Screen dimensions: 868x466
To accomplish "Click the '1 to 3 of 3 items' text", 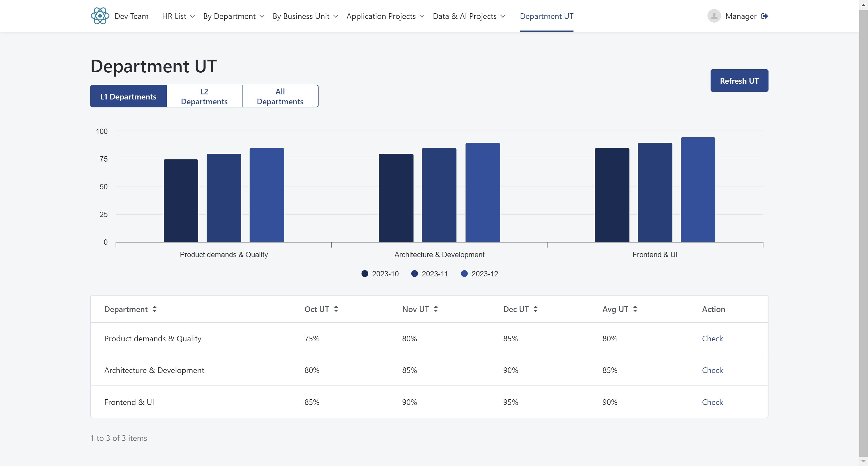I will [119, 438].
